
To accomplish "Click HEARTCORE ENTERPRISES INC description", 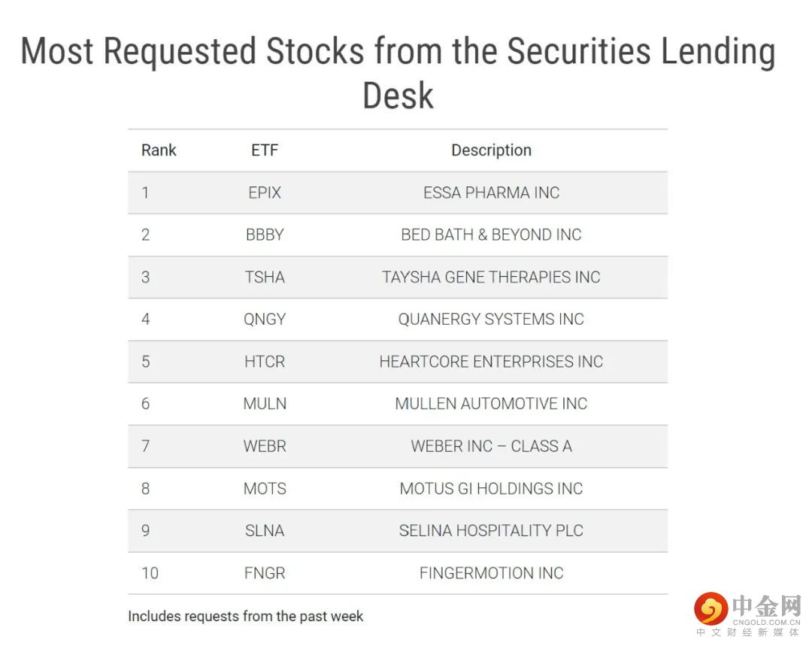I will coord(491,362).
